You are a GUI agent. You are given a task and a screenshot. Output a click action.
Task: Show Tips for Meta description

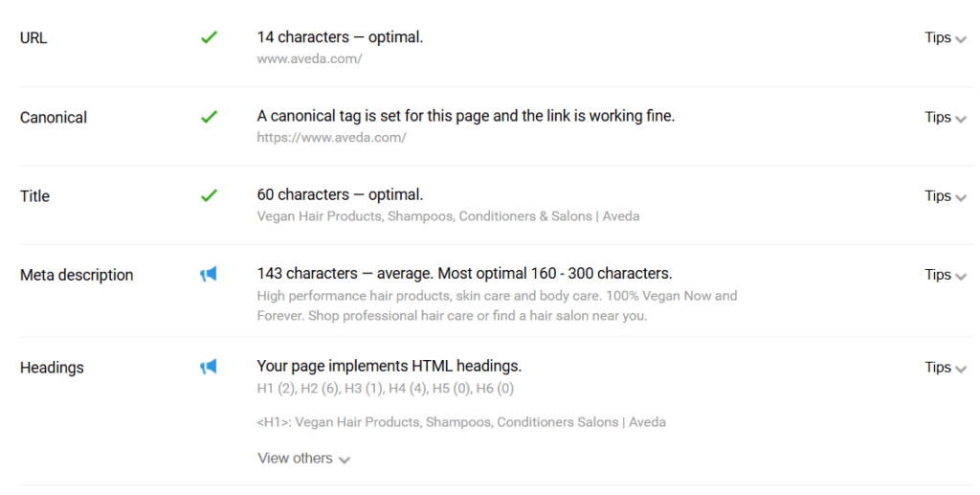point(946,275)
